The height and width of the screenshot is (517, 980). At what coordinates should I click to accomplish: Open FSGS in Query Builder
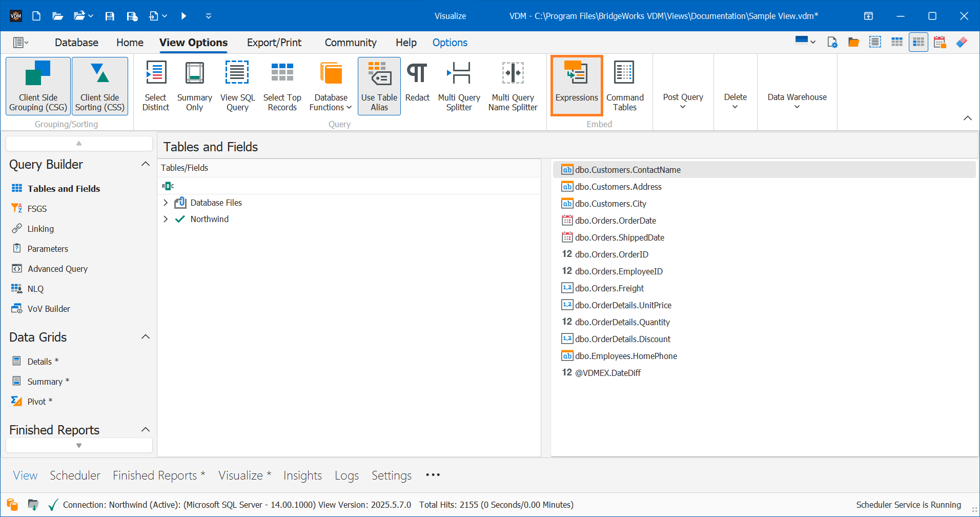[37, 209]
